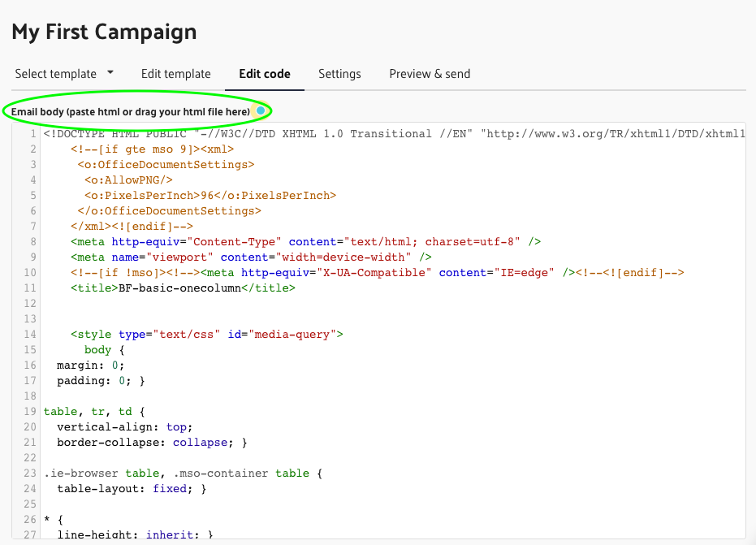Click line number 8 in the gutter
Screen dimensions: 756x545
[x=32, y=241]
